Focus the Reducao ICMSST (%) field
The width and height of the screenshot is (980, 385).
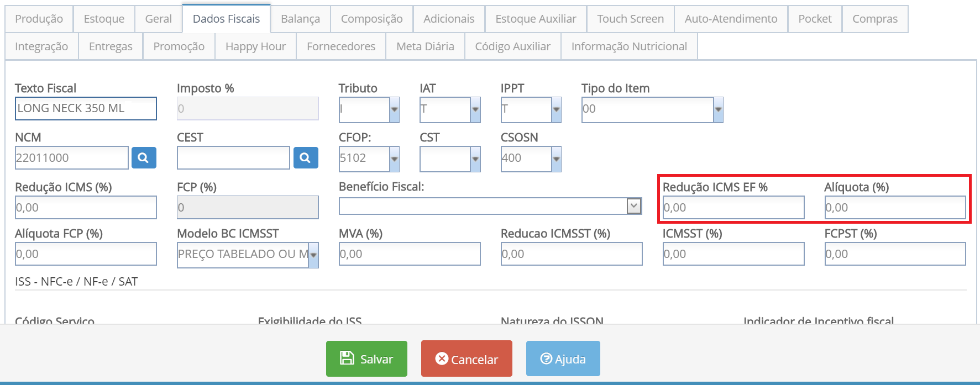pyautogui.click(x=572, y=254)
